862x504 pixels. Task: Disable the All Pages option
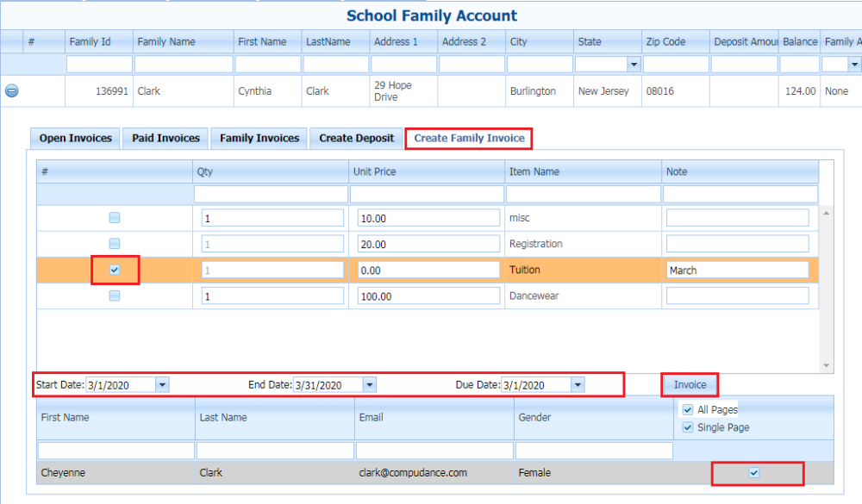tap(688, 409)
